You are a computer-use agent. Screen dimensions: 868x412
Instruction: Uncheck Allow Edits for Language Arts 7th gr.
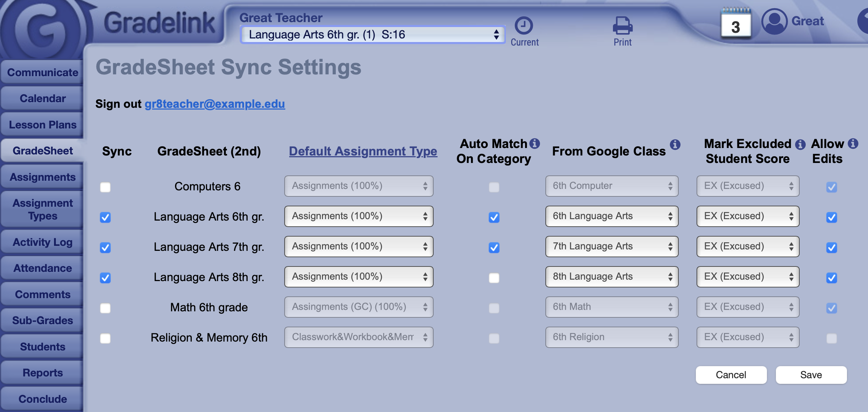831,247
